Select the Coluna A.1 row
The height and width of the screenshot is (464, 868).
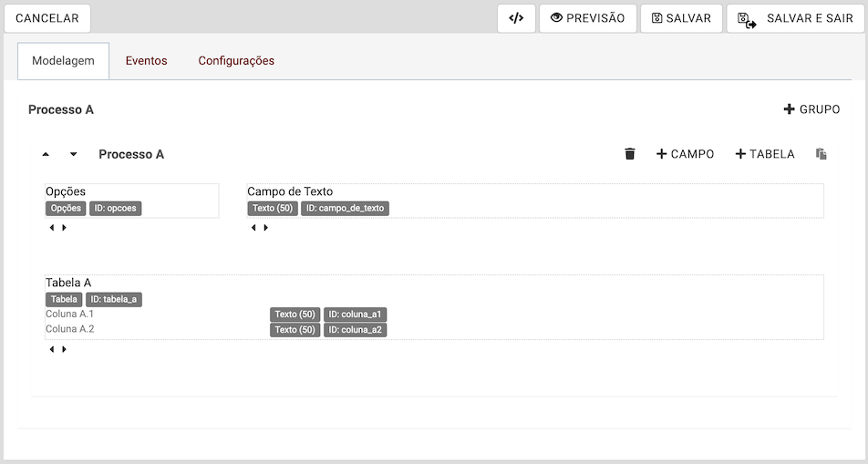pos(70,314)
